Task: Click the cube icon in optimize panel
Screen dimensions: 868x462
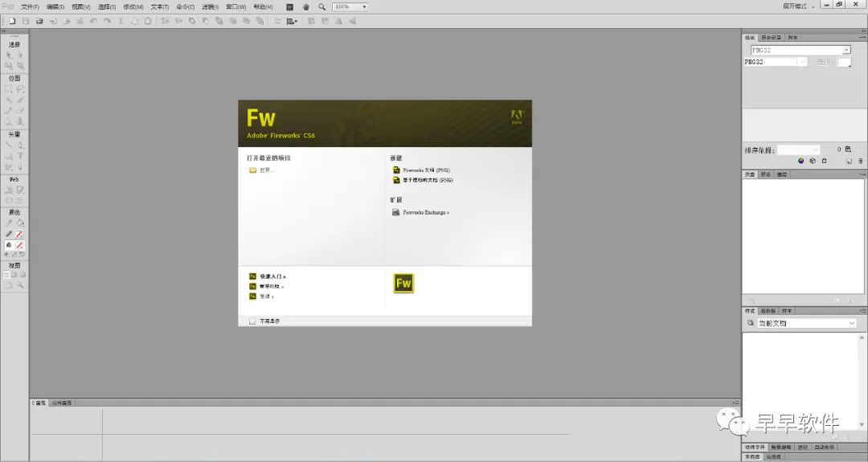Action: pos(812,161)
